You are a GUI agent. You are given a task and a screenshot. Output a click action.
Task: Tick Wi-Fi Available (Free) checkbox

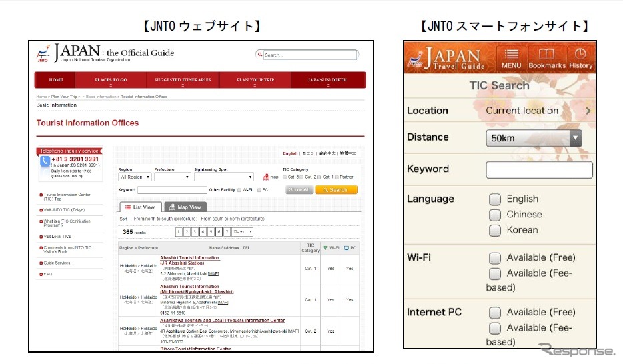(x=495, y=258)
